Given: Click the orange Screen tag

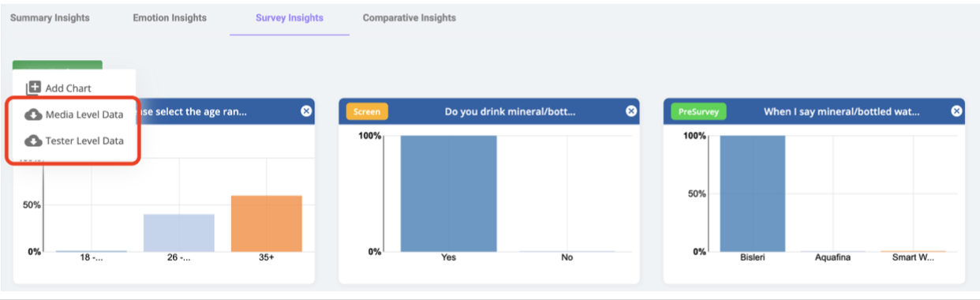Looking at the screenshot, I should (366, 111).
